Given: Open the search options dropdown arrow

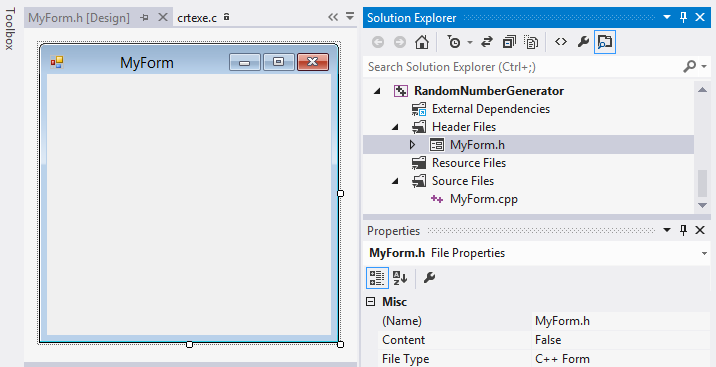Looking at the screenshot, I should [704, 67].
